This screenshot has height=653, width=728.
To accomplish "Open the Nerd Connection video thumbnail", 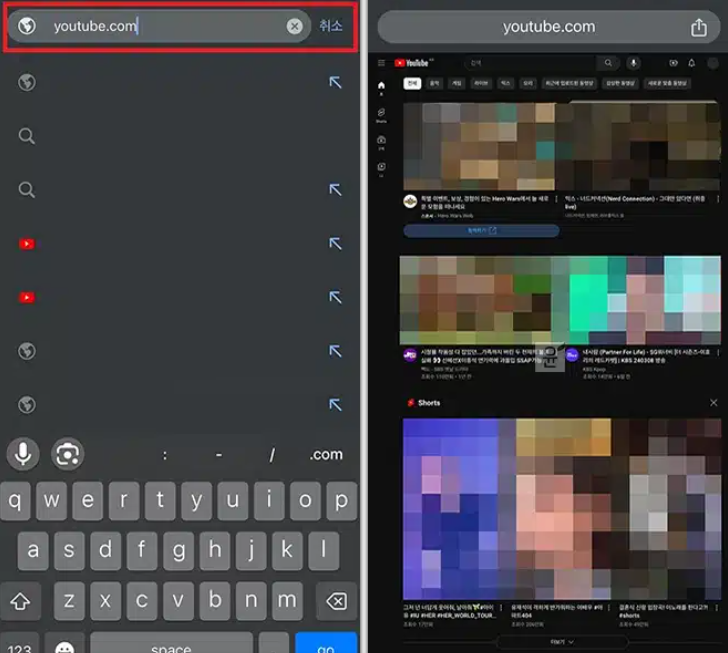I will pyautogui.click(x=638, y=146).
